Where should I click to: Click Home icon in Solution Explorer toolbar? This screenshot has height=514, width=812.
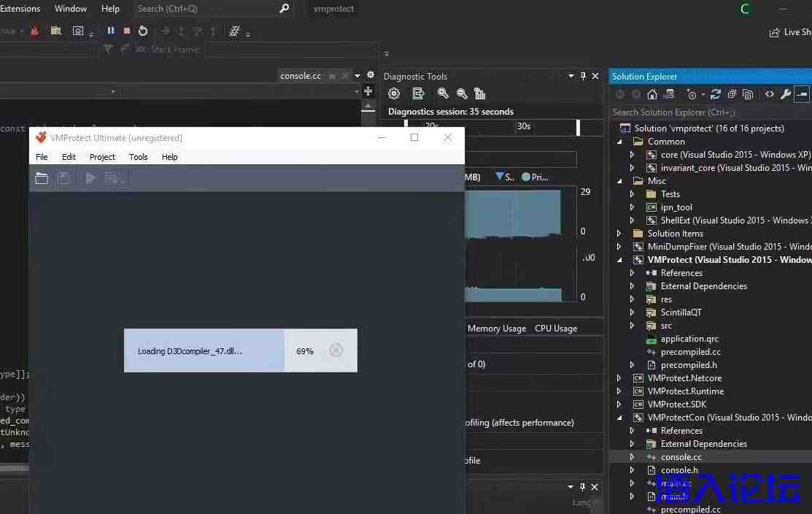click(652, 94)
